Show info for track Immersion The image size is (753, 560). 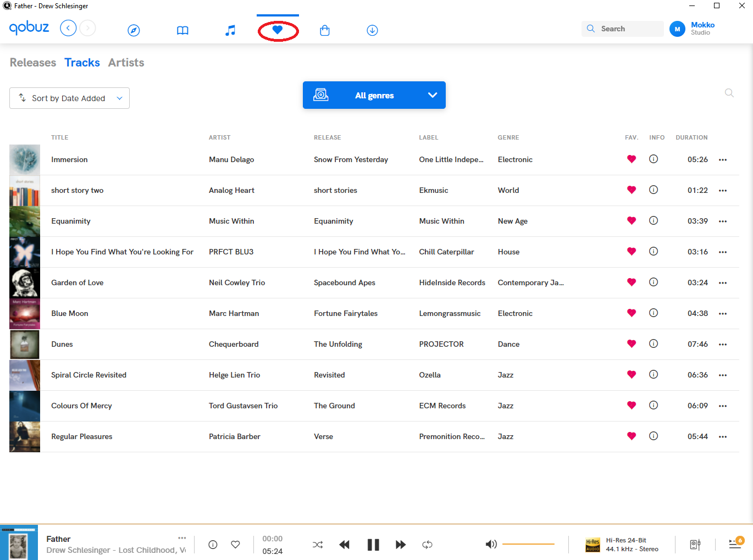click(x=654, y=159)
